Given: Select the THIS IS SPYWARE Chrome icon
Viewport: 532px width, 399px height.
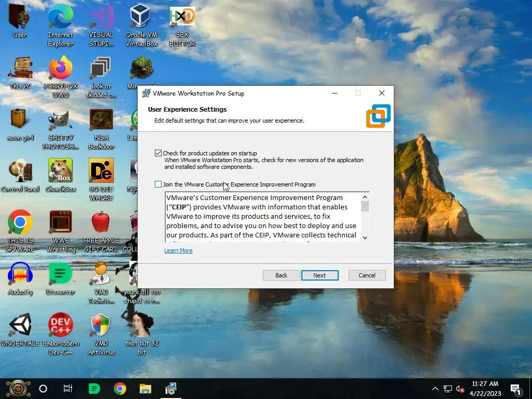Looking at the screenshot, I should [x=20, y=231].
